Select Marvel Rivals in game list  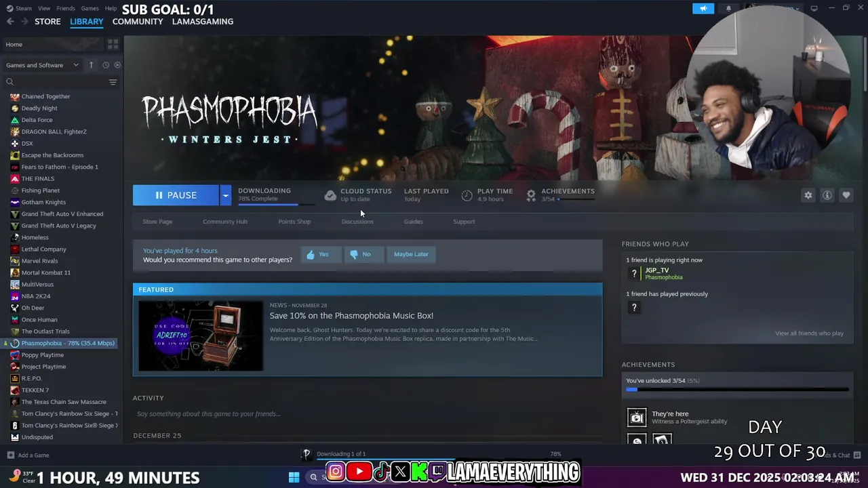click(x=39, y=261)
